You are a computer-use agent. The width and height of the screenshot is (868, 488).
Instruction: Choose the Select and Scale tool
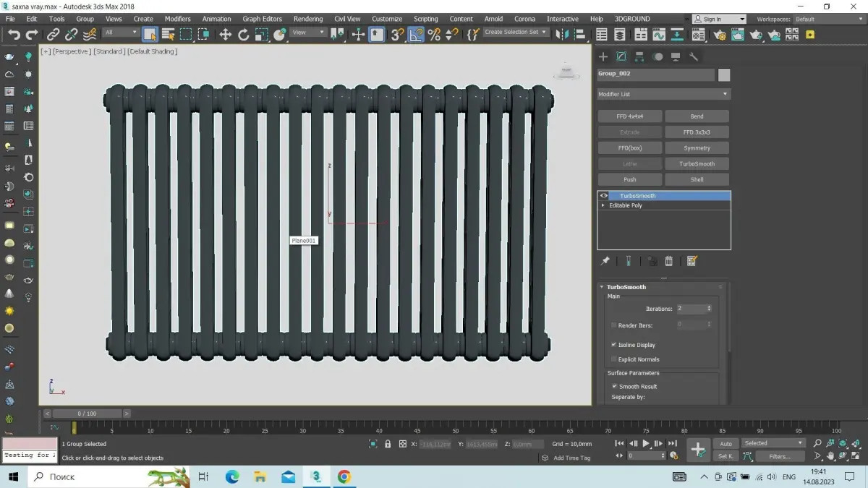pos(261,34)
